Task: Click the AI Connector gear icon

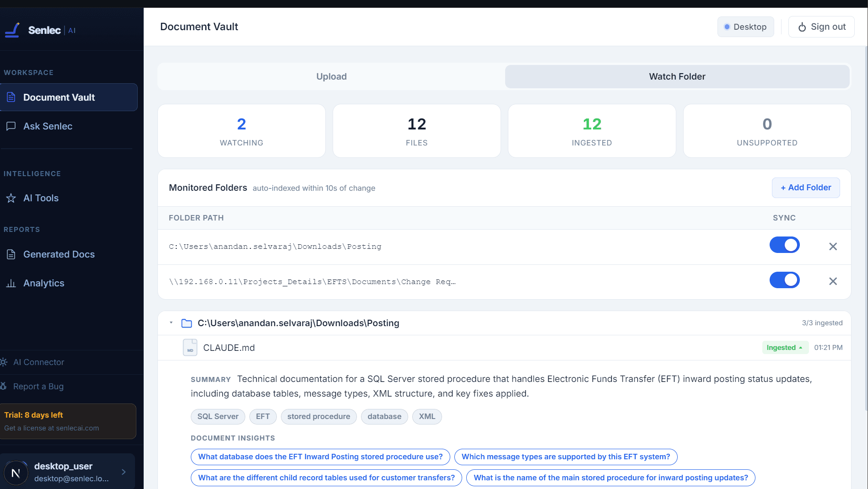Action: click(x=3, y=362)
